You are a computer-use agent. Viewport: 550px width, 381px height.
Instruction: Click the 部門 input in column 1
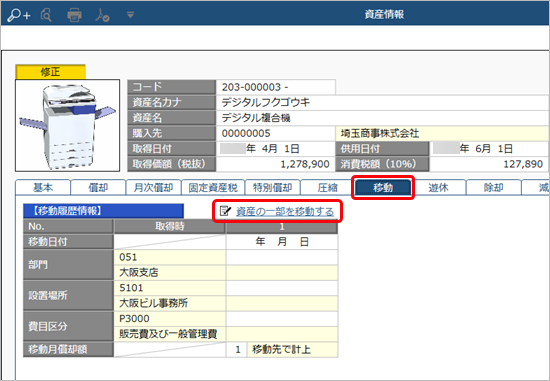pyautogui.click(x=282, y=257)
